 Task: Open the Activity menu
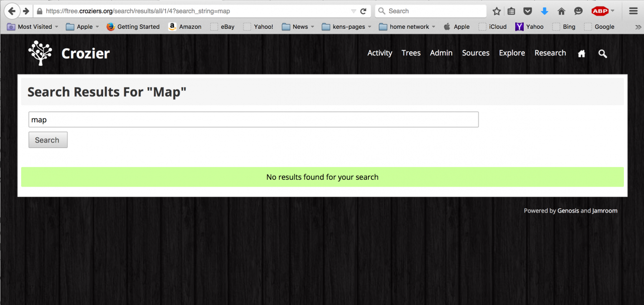click(x=380, y=53)
